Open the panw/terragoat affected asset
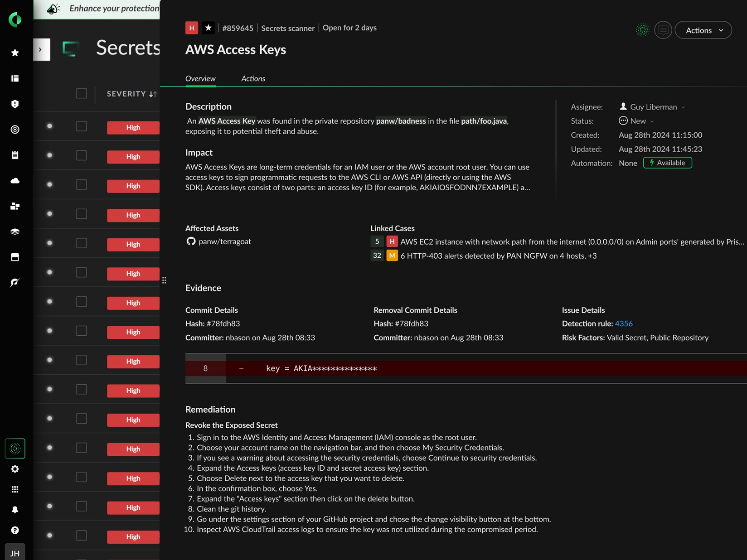 point(224,241)
